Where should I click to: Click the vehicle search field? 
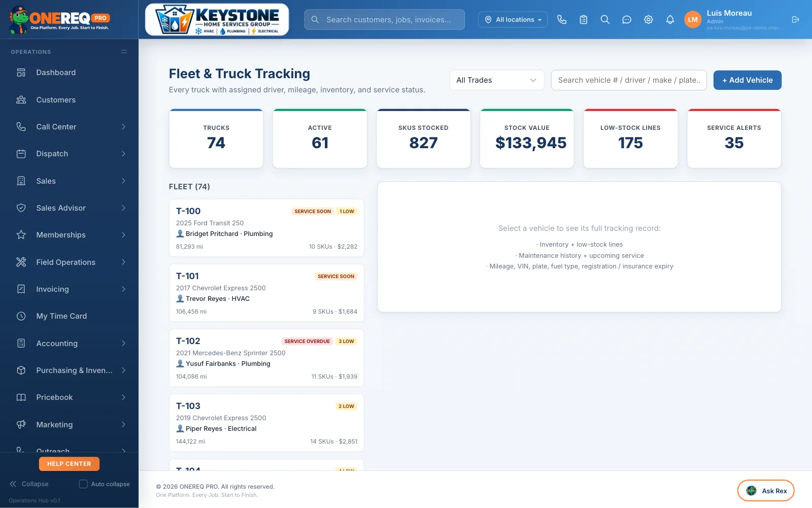click(629, 80)
